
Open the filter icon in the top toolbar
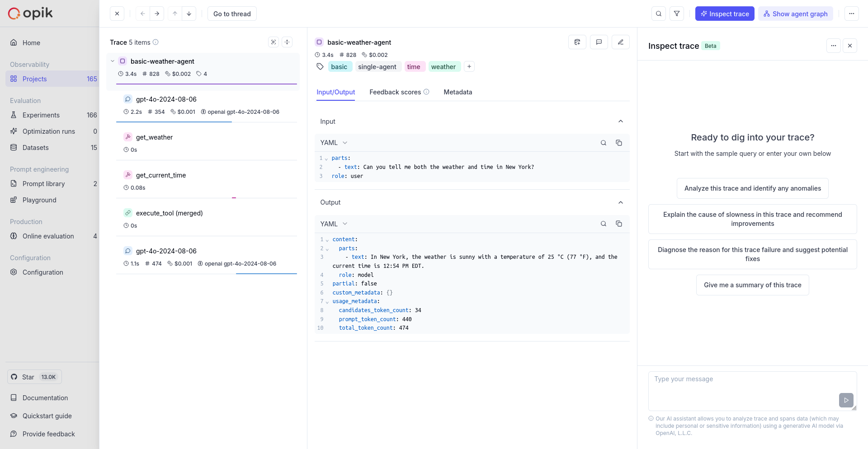pos(677,14)
